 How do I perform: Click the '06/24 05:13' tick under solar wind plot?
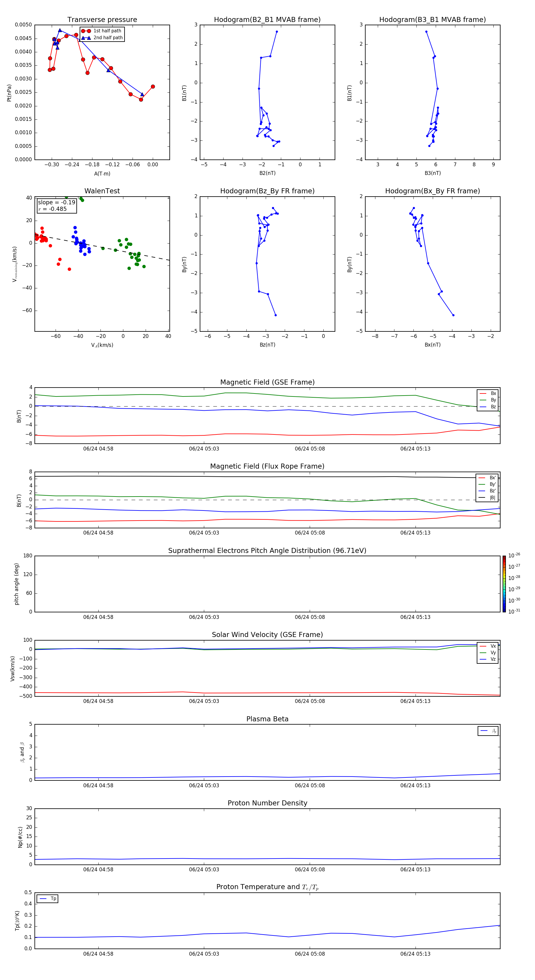tap(416, 701)
